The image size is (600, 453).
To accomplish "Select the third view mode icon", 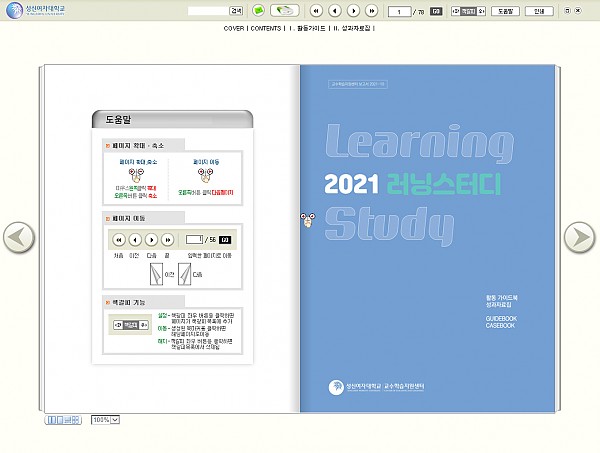I will click(68, 420).
